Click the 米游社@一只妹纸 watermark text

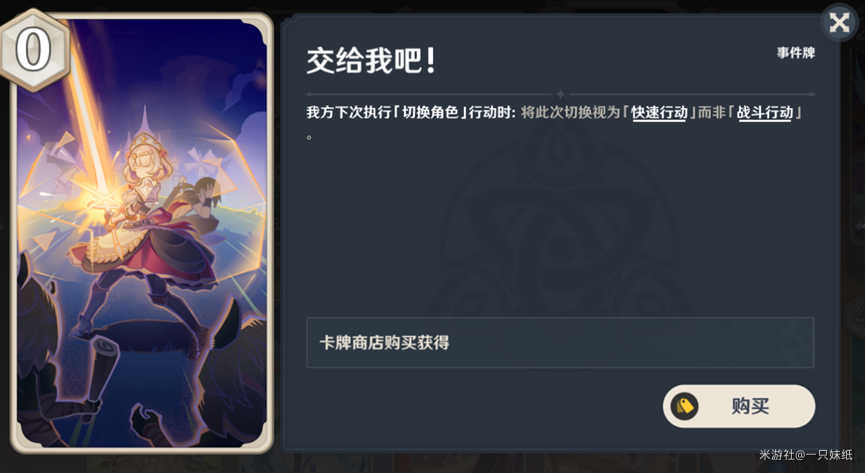805,454
